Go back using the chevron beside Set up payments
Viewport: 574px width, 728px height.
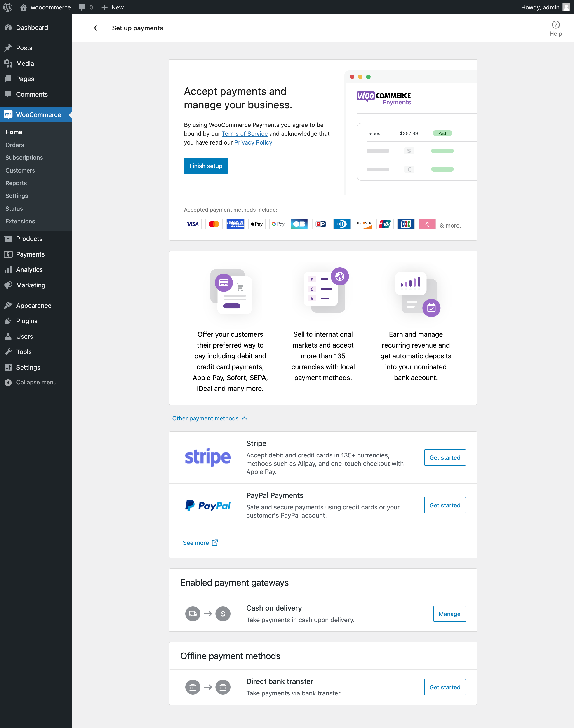tap(95, 28)
